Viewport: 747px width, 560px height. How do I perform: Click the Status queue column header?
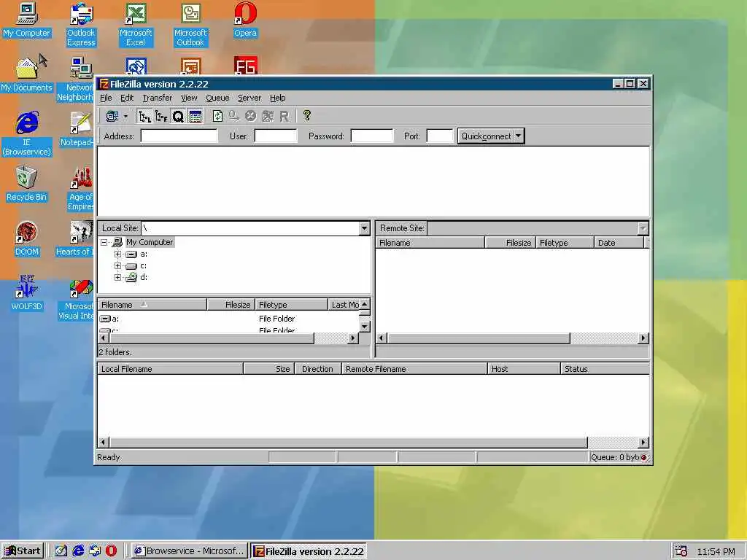[x=605, y=369]
